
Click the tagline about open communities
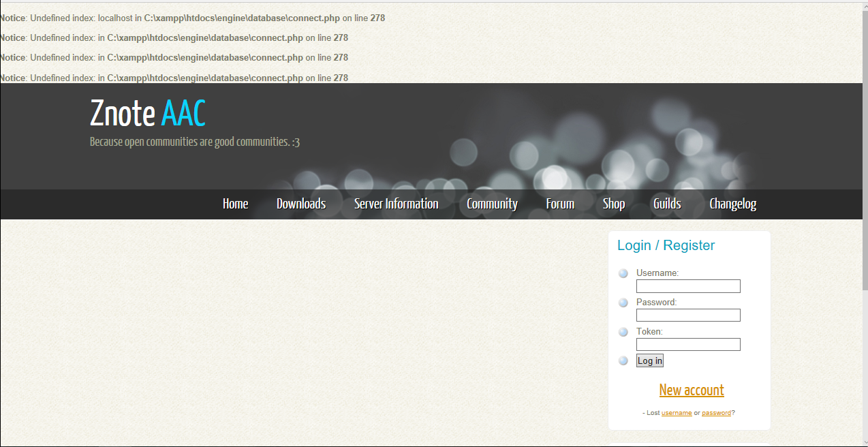(195, 142)
